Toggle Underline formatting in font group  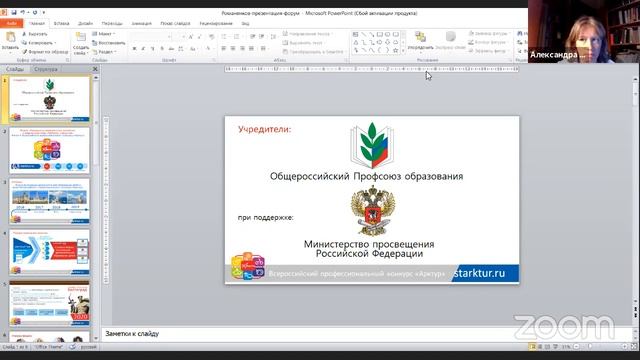point(153,49)
